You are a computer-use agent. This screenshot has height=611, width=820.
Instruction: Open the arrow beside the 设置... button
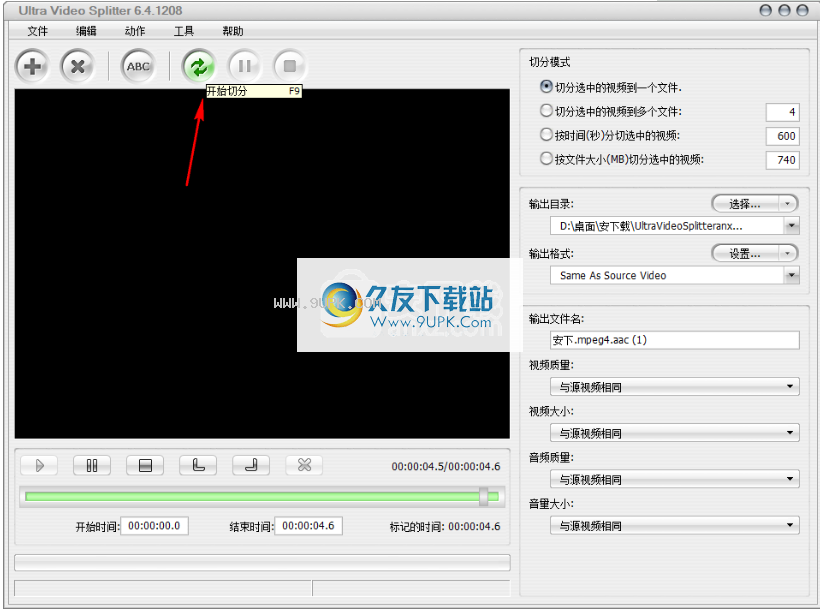(x=788, y=254)
